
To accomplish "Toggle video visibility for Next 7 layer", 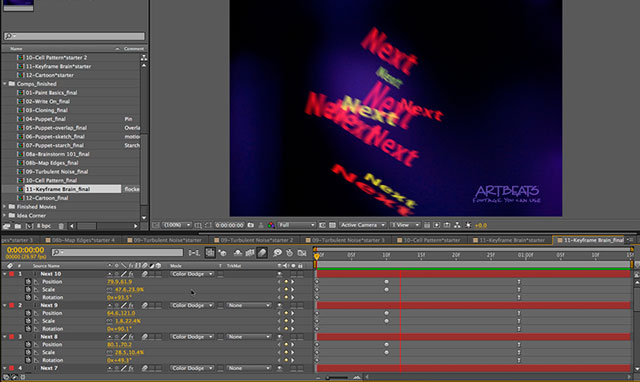I will point(280,368).
